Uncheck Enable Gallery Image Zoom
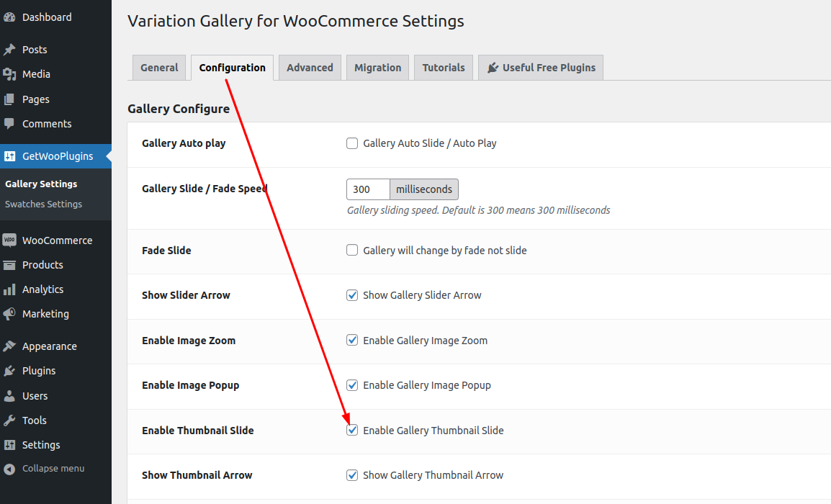The height and width of the screenshot is (504, 831). [352, 341]
